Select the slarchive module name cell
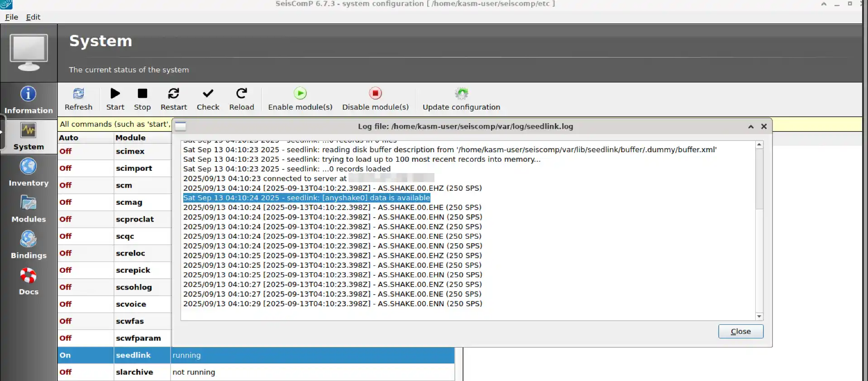The height and width of the screenshot is (381, 868). pyautogui.click(x=142, y=372)
